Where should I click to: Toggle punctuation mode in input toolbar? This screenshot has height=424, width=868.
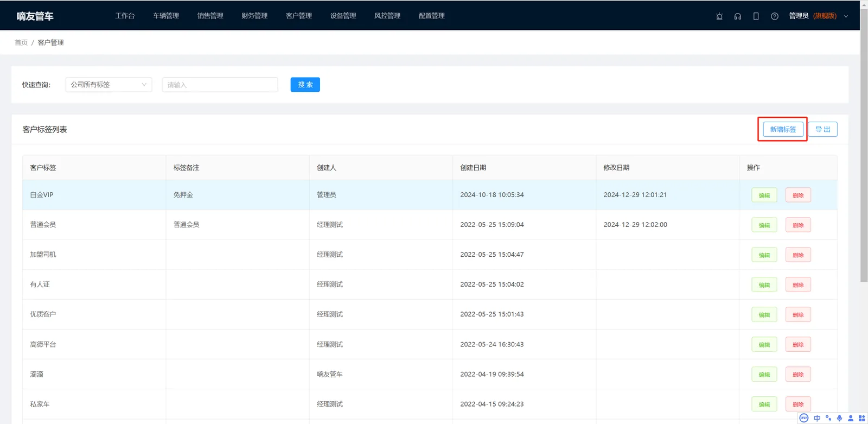(x=828, y=418)
